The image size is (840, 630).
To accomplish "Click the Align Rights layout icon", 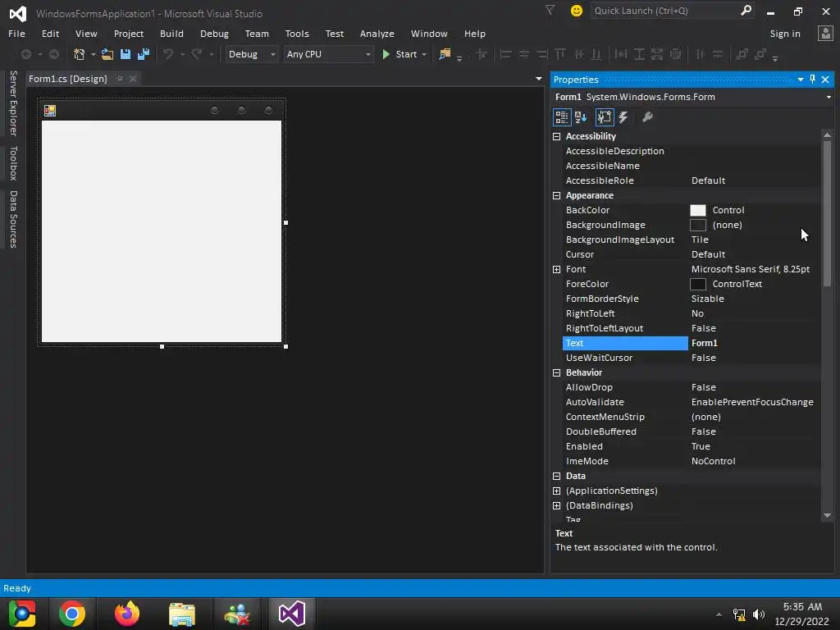I will (542, 54).
